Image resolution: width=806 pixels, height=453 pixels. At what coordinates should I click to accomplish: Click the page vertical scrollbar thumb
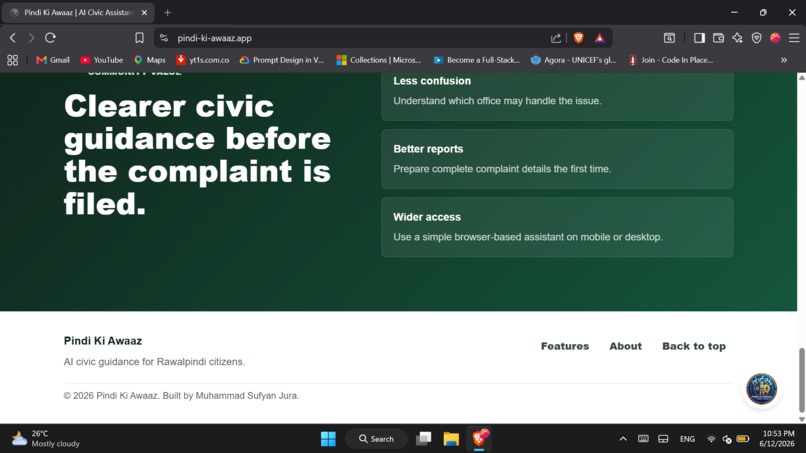[801, 379]
